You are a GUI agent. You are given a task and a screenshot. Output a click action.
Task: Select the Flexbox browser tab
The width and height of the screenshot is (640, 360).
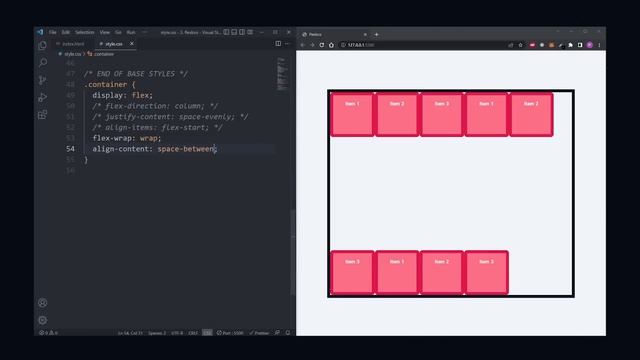(335, 35)
